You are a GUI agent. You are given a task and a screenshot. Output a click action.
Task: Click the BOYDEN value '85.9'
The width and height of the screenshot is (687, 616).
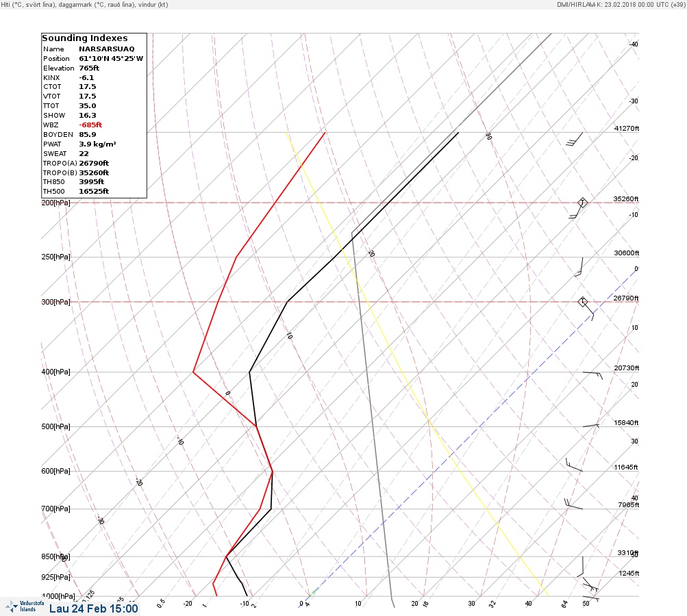pos(88,135)
